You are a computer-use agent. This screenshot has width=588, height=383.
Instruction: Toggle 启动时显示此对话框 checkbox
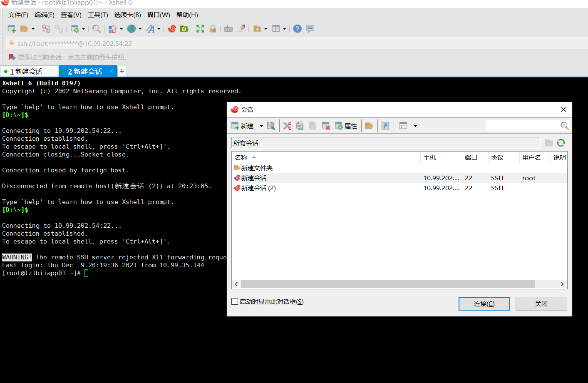coord(235,301)
